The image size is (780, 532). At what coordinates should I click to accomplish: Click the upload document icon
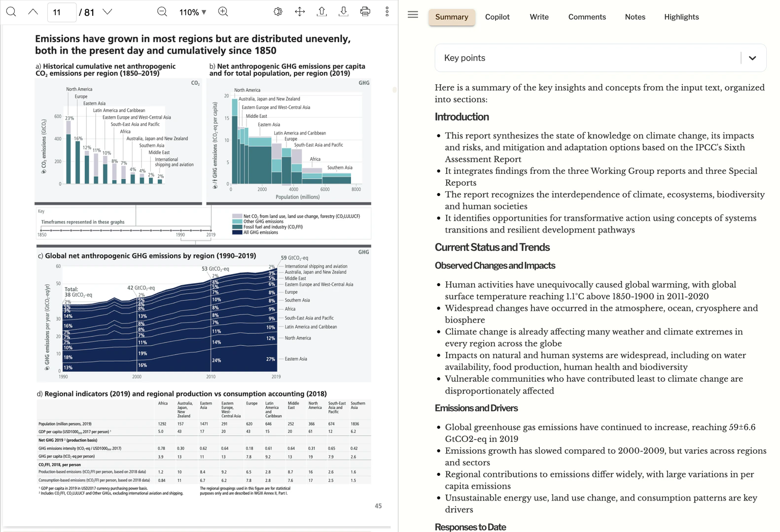coord(321,12)
